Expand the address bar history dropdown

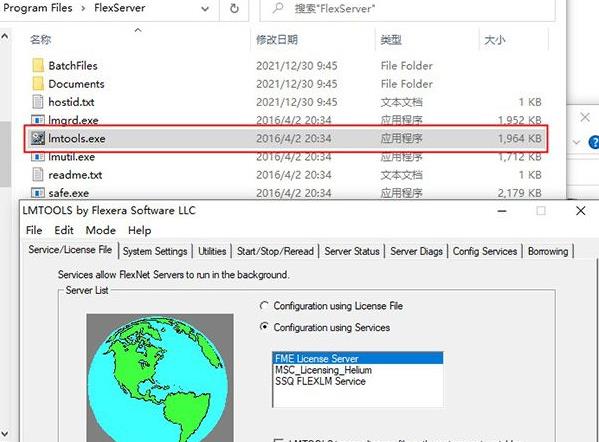click(x=205, y=9)
